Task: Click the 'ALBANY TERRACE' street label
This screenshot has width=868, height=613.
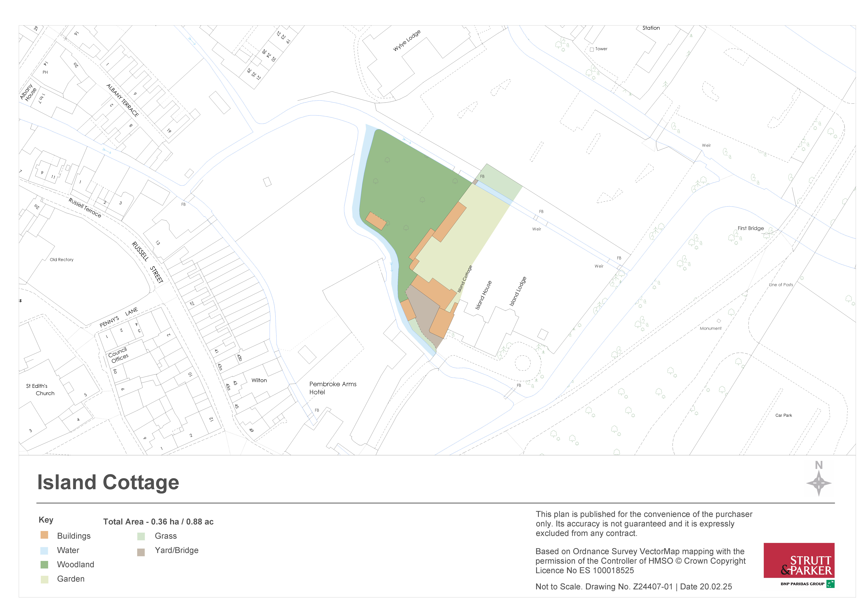Action: (122, 100)
